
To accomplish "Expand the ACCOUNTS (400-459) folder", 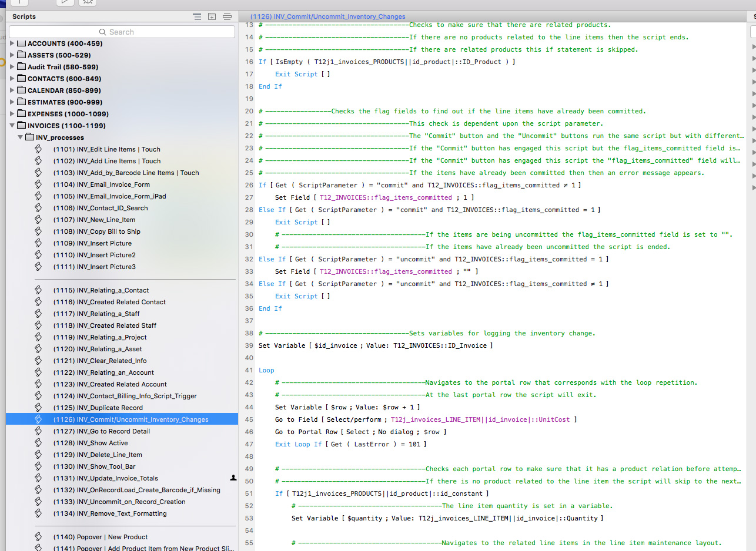I will tap(13, 43).
